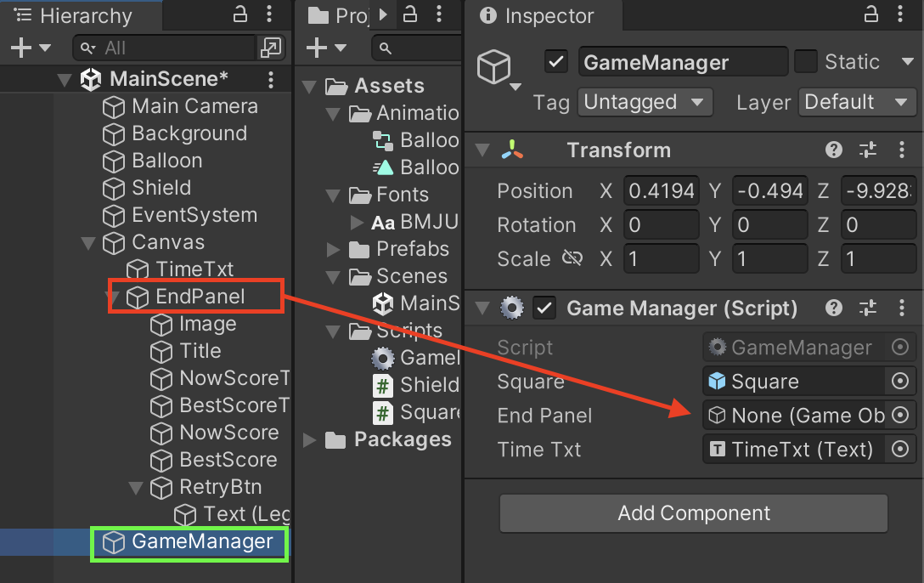The height and width of the screenshot is (583, 924).
Task: Open the Project panel three-dot menu
Action: 439,14
